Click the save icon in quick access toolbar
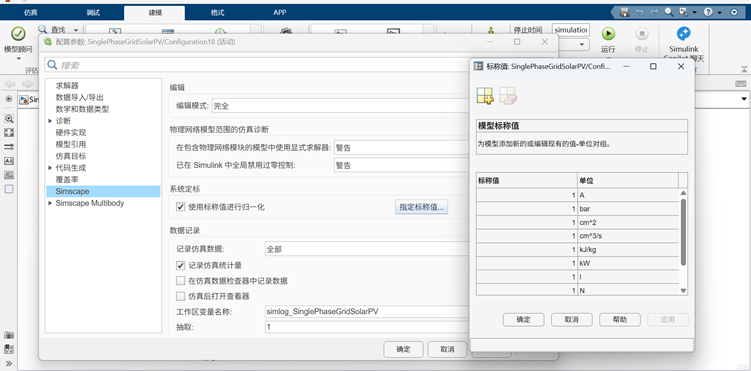This screenshot has height=371, width=751. pos(624,12)
